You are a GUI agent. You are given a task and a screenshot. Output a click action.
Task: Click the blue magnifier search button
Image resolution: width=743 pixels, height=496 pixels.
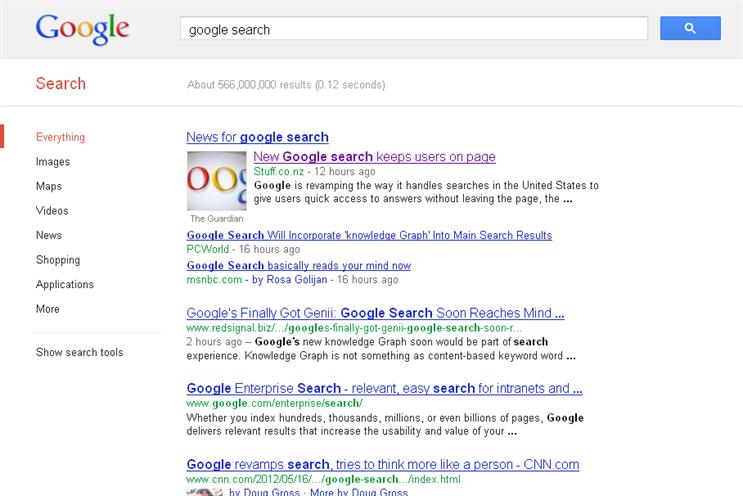[x=690, y=28]
